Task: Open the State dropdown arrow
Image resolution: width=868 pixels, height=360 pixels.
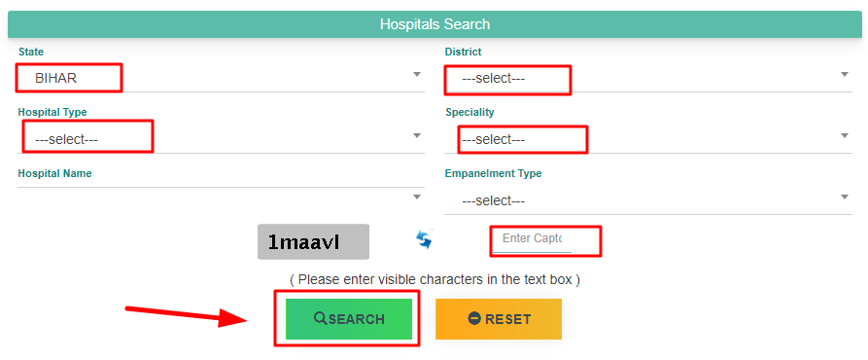Action: click(x=417, y=74)
